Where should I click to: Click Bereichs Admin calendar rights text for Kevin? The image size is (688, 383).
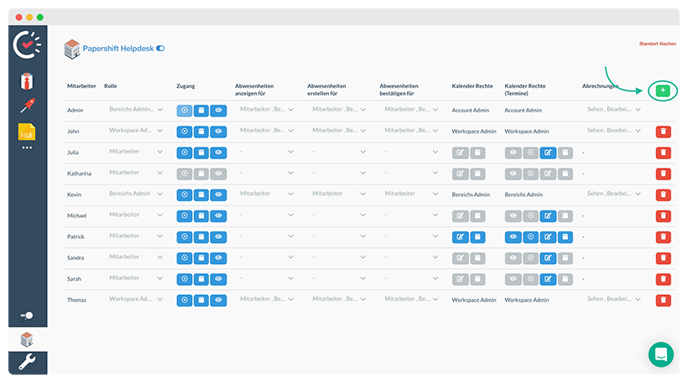pyautogui.click(x=471, y=194)
